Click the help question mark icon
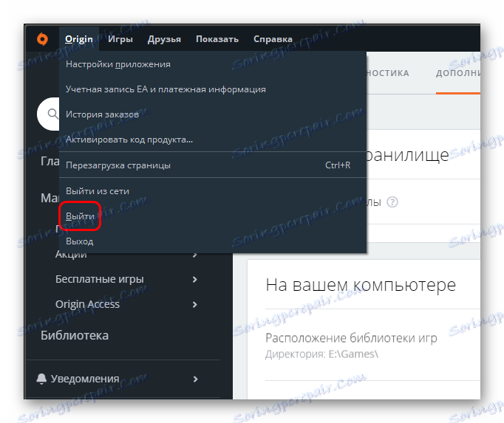504x423 pixels. tap(392, 202)
